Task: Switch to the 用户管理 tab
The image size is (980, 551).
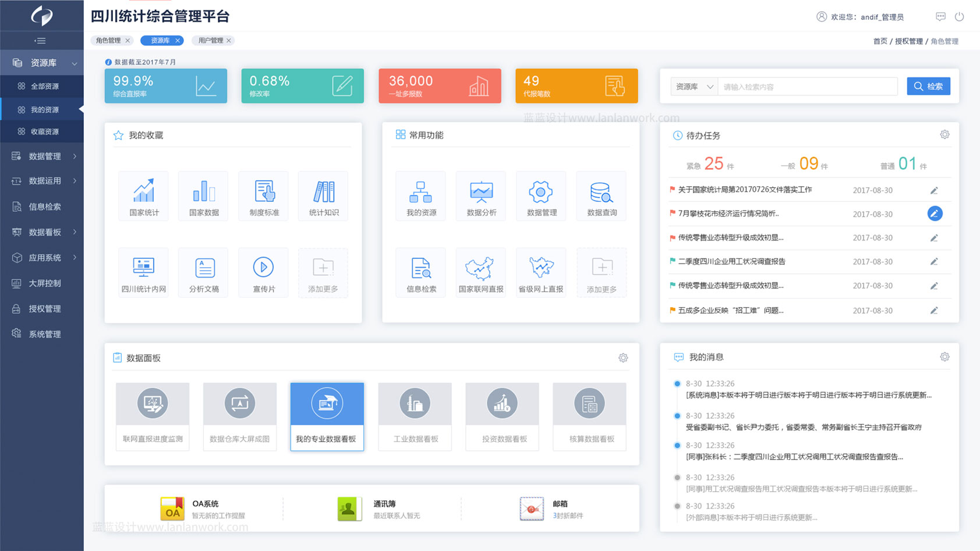Action: pyautogui.click(x=210, y=40)
